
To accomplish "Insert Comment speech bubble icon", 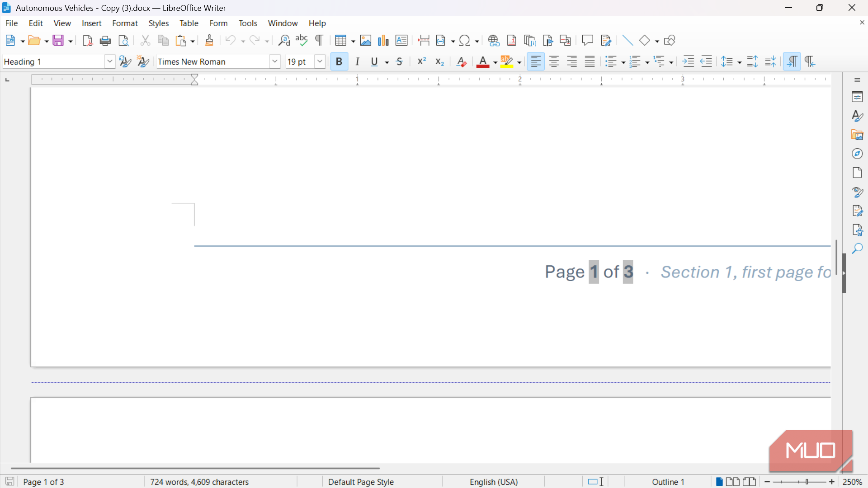I will pyautogui.click(x=588, y=41).
